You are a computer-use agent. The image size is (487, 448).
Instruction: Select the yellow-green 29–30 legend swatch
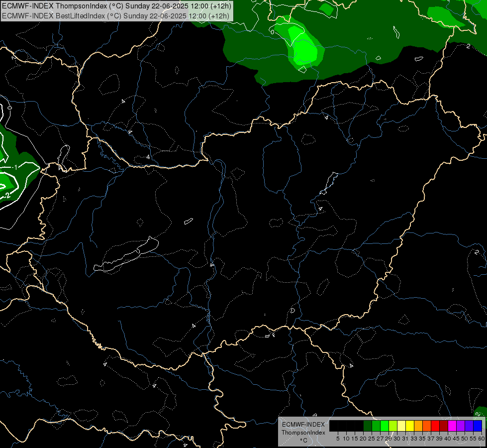point(393,426)
